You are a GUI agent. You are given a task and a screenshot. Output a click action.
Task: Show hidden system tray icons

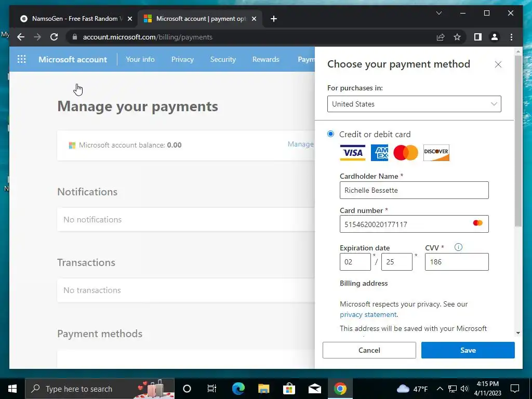tap(440, 389)
